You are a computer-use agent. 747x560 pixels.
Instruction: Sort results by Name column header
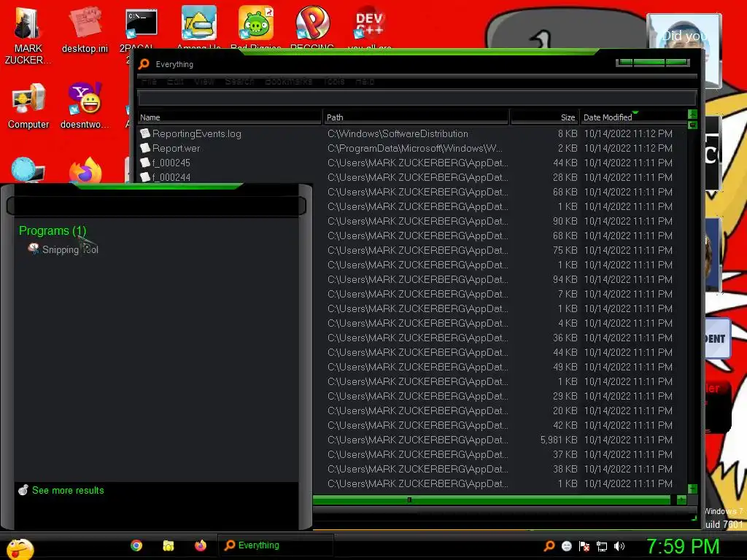click(230, 117)
